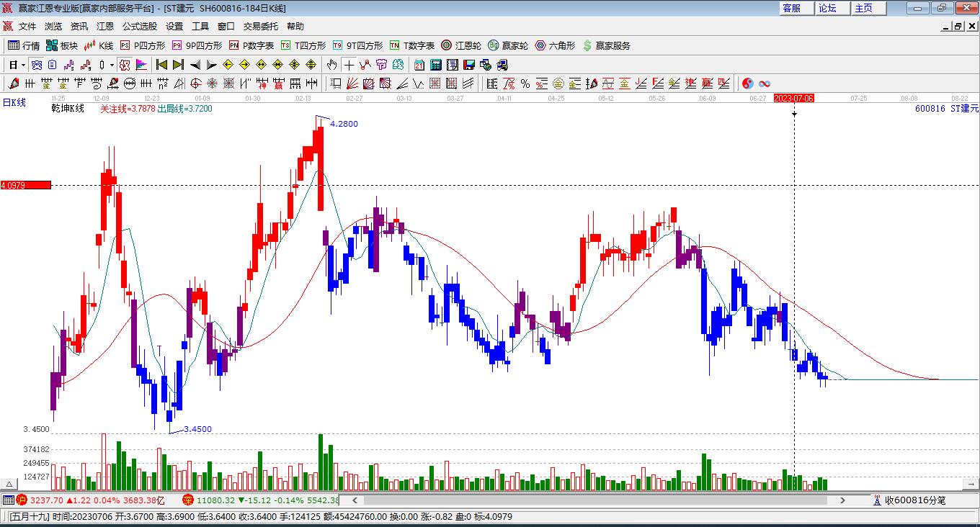Expand the volume panel's up-triangle button
Viewport: 980px width, 527px height.
10,485
